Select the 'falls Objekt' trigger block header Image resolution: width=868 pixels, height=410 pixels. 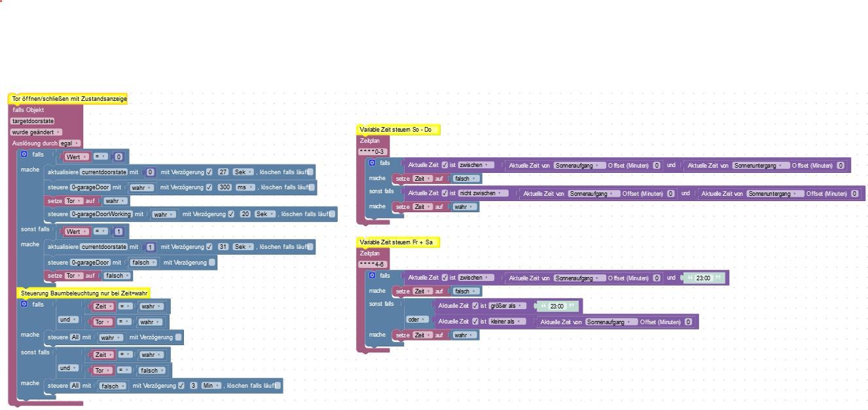point(28,110)
